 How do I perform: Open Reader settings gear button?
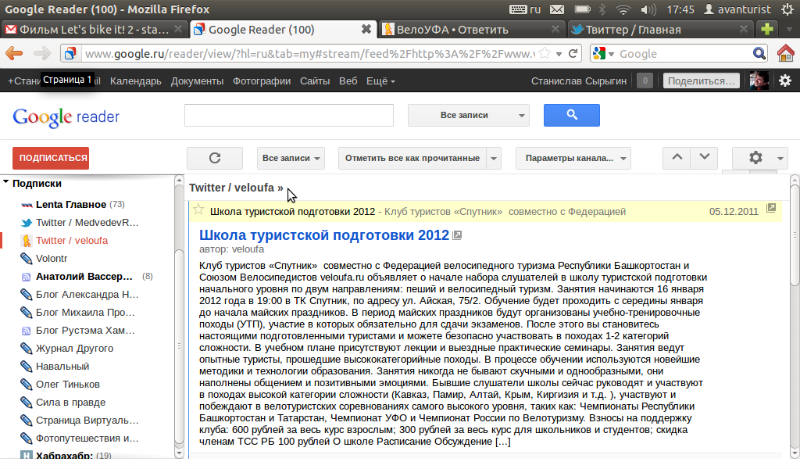coord(756,158)
